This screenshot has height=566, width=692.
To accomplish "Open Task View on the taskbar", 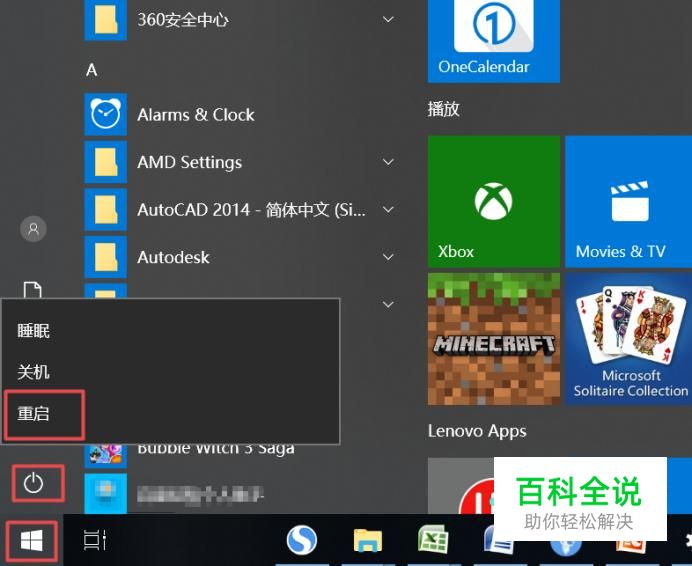I will [95, 540].
